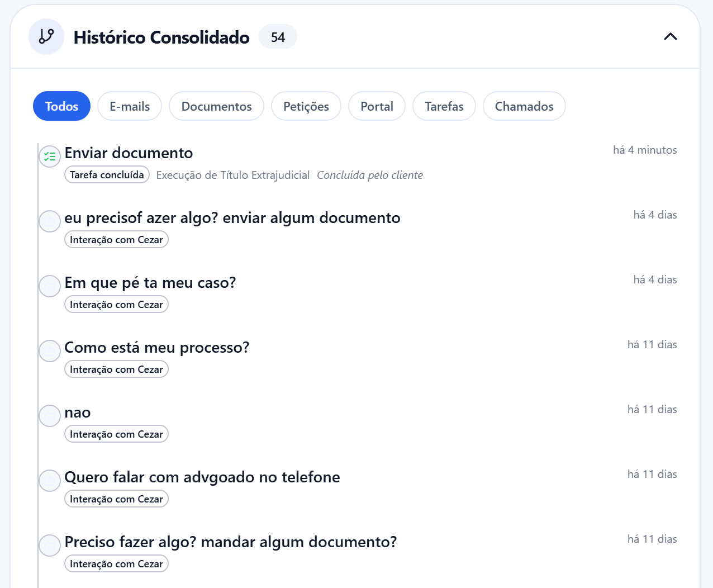Screen dimensions: 713x588
Task: Open 'Como está meu processo?' entry
Action: 157,348
